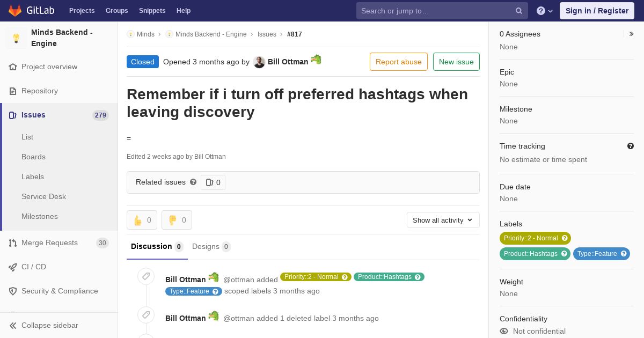
Task: Click help icon on sidebar Type::Feature label
Action: [624, 254]
